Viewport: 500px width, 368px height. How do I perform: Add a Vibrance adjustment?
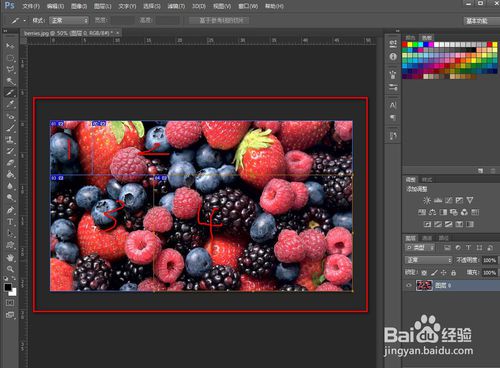pyautogui.click(x=470, y=200)
